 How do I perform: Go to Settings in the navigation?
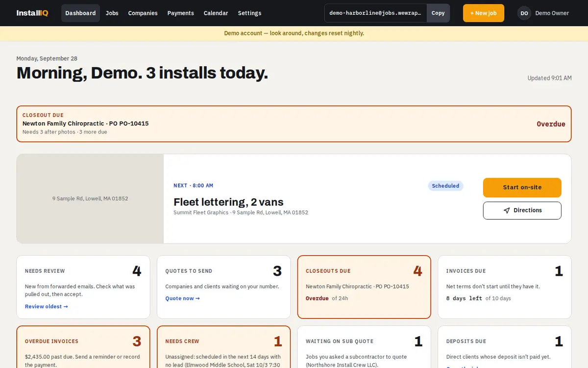click(x=249, y=13)
